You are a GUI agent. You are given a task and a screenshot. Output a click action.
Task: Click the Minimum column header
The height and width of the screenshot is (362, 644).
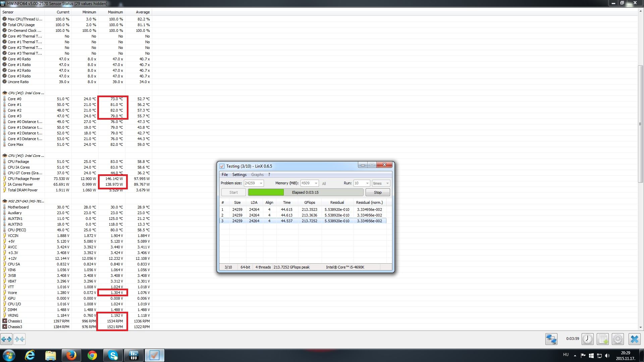point(85,12)
